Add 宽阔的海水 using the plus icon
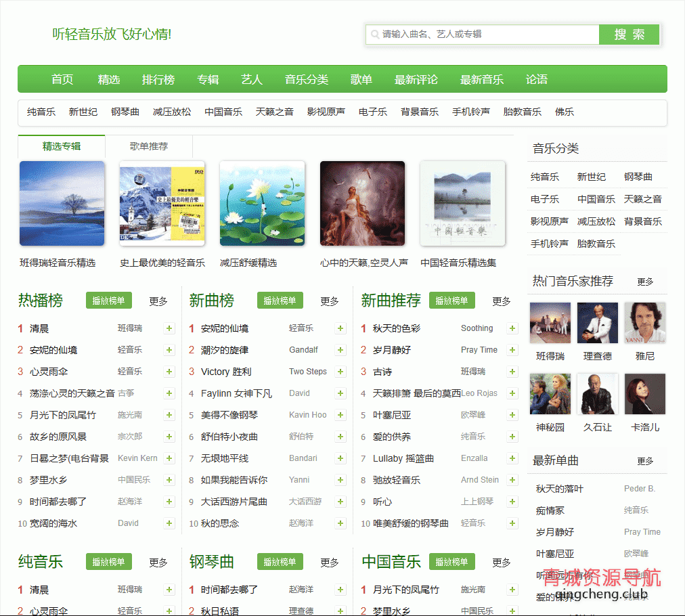Image resolution: width=685 pixels, height=616 pixels. (x=169, y=523)
